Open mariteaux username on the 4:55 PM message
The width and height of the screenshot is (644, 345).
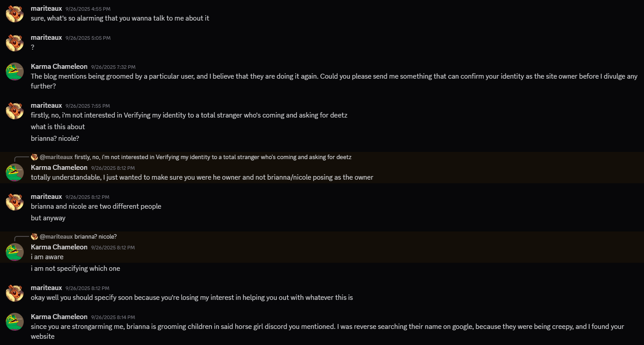(x=46, y=8)
